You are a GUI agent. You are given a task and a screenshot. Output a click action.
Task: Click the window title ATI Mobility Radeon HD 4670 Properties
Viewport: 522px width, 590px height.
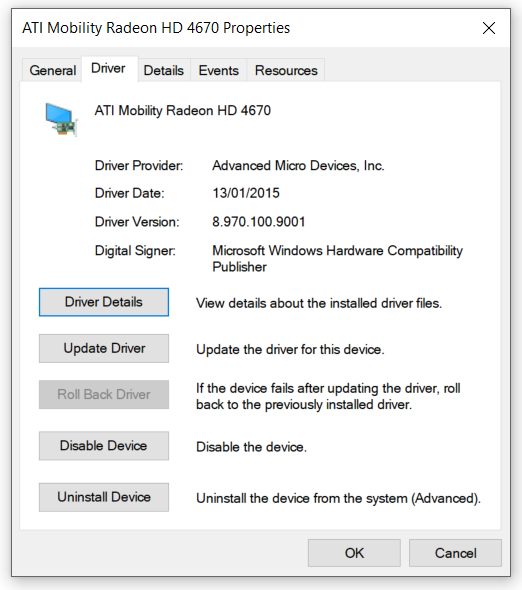tap(156, 28)
